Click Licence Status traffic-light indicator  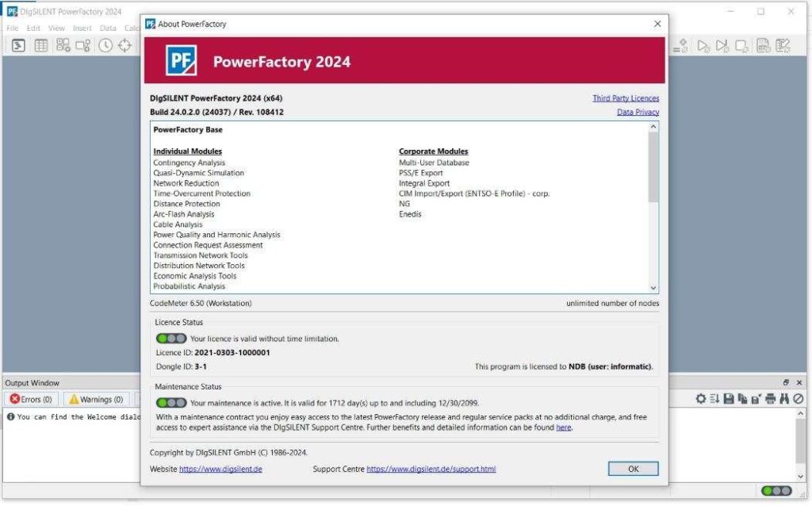tap(171, 339)
